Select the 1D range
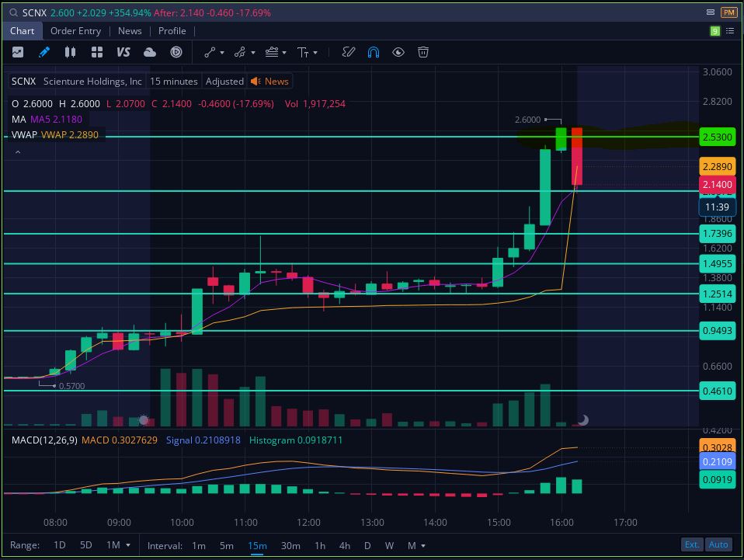Image resolution: width=744 pixels, height=560 pixels. click(59, 544)
